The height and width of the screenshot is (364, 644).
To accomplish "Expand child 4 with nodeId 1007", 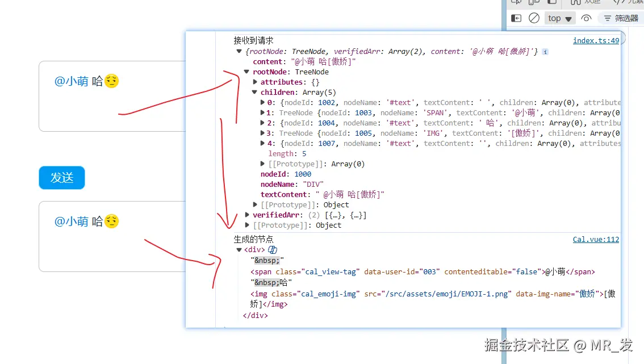I will click(x=262, y=143).
